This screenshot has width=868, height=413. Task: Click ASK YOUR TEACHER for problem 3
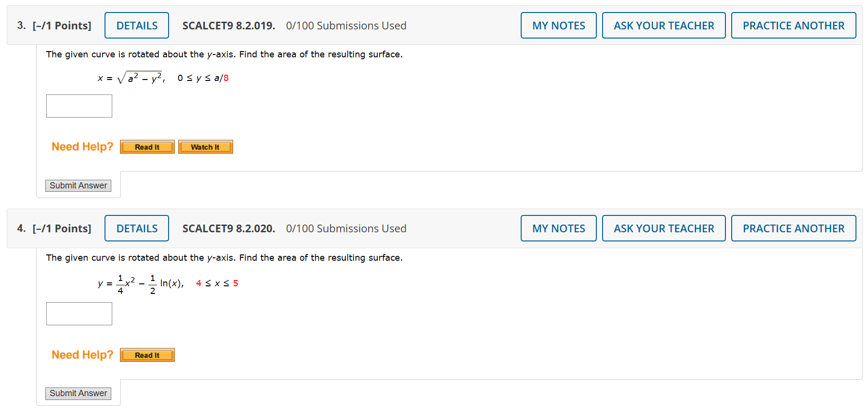pyautogui.click(x=663, y=25)
